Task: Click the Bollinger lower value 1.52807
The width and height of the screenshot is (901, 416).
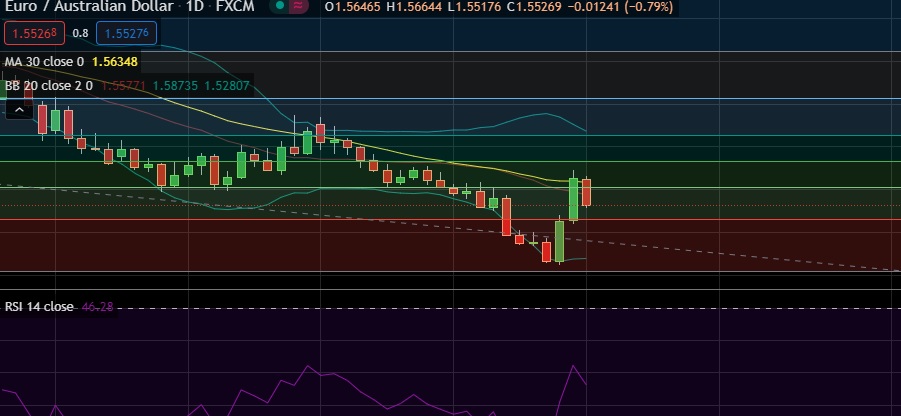Action: pos(228,86)
